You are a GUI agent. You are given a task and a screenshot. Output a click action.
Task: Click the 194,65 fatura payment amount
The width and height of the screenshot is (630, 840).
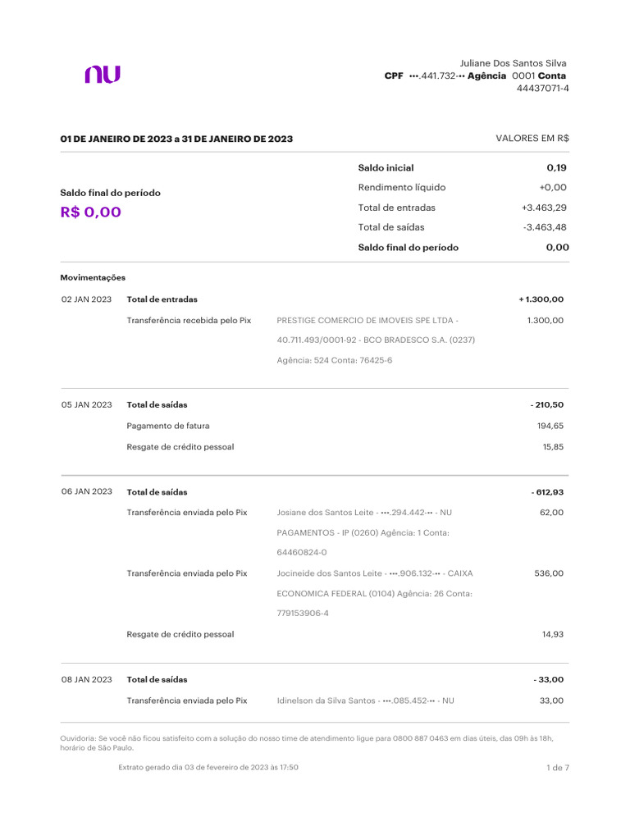click(x=550, y=426)
